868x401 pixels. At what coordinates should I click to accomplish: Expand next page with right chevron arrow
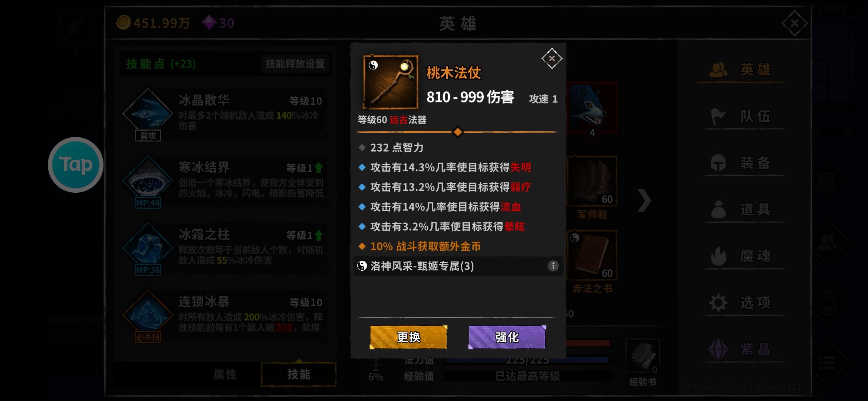(x=644, y=200)
